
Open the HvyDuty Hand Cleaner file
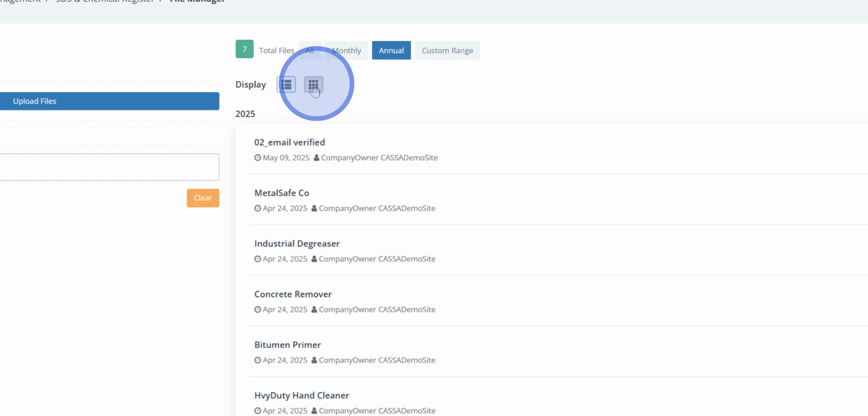(x=302, y=396)
